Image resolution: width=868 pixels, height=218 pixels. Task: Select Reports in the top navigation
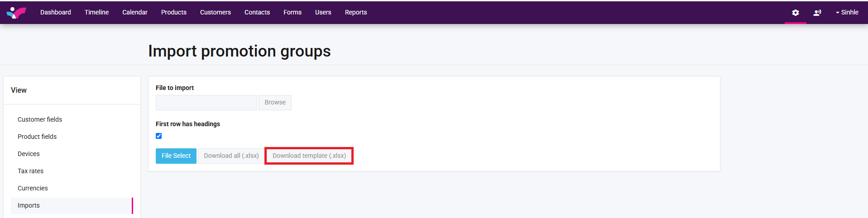coord(356,13)
